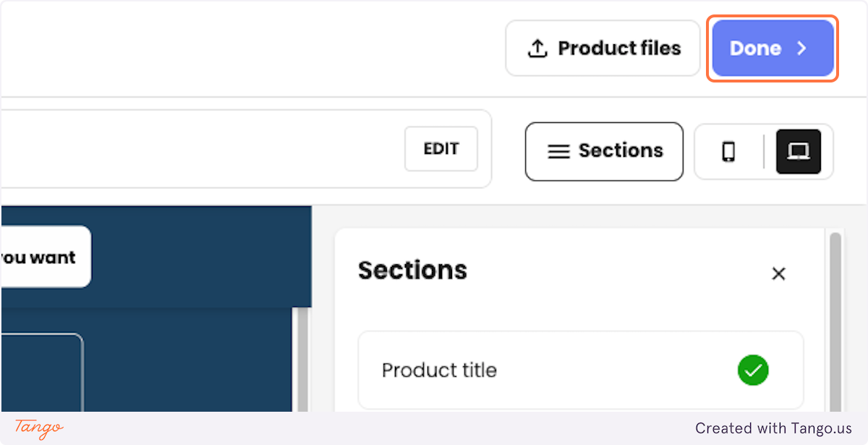Open Product files upload

[x=603, y=48]
